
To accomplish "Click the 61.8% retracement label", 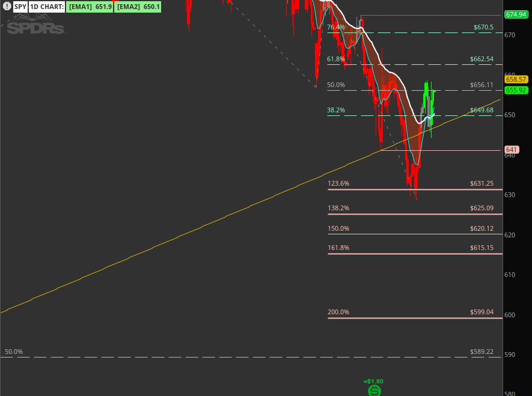I will pos(336,59).
